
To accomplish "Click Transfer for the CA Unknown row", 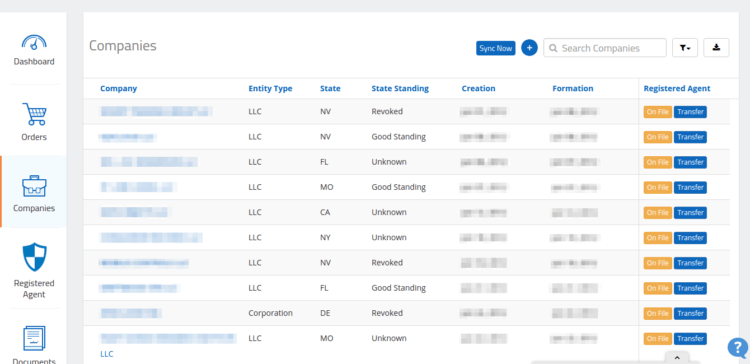I will pos(690,213).
